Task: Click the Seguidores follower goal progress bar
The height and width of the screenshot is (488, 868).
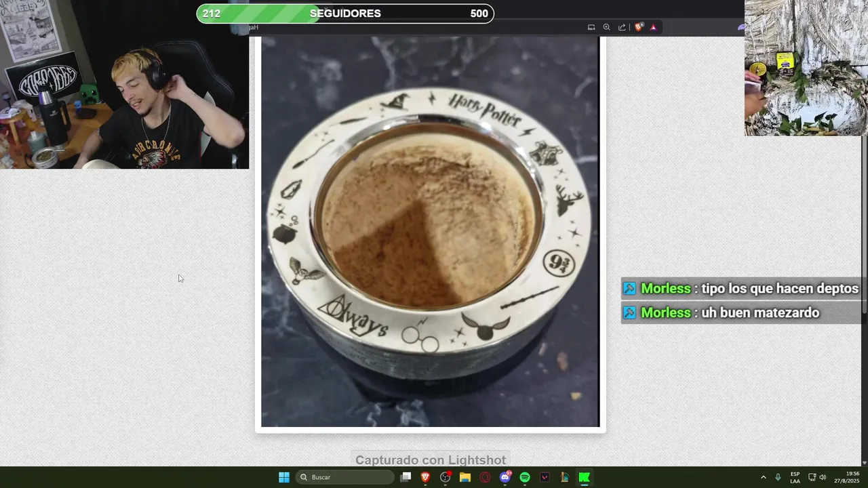Action: click(x=345, y=14)
